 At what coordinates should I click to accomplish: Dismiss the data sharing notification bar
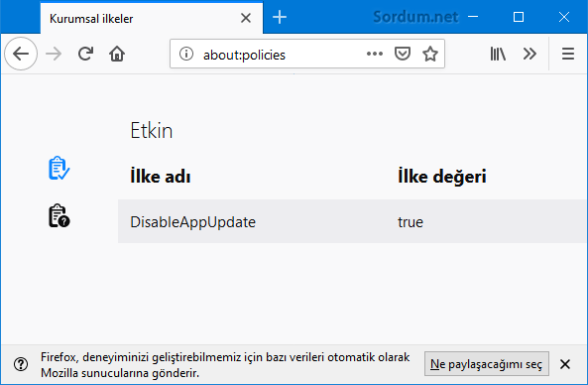click(x=565, y=364)
